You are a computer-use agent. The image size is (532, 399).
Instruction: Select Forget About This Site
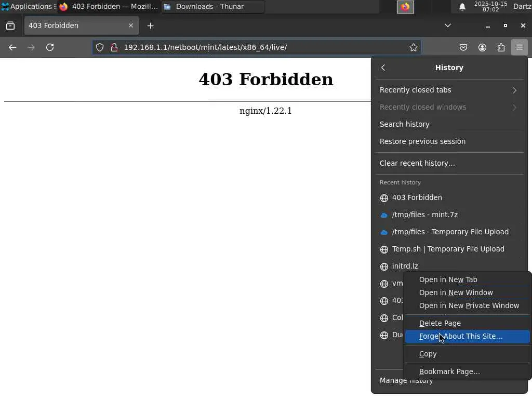point(467,336)
